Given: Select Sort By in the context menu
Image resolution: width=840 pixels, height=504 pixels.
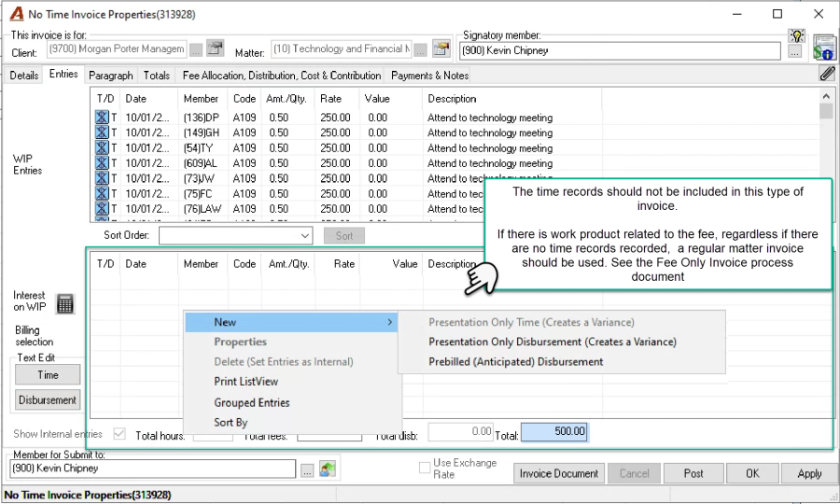Looking at the screenshot, I should pos(231,423).
